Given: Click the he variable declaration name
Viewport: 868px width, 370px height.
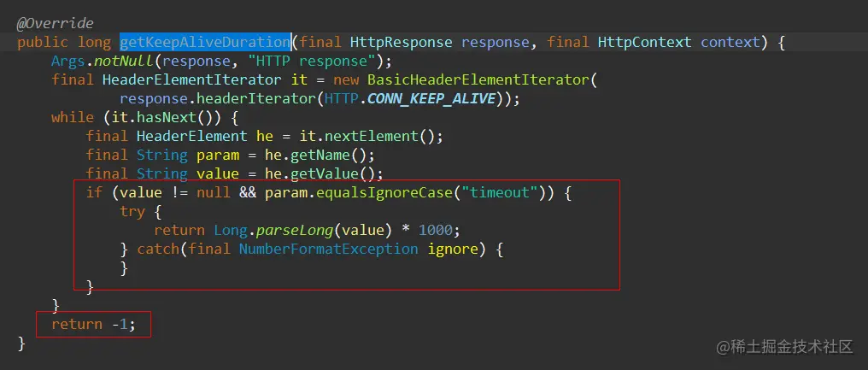Looking at the screenshot, I should pyautogui.click(x=265, y=136).
